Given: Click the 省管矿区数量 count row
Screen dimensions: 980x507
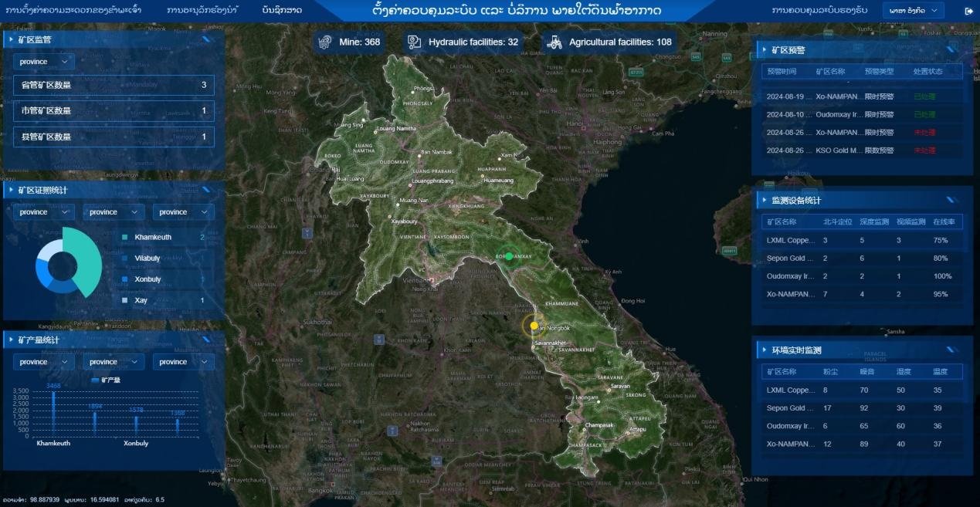Looking at the screenshot, I should coord(114,85).
